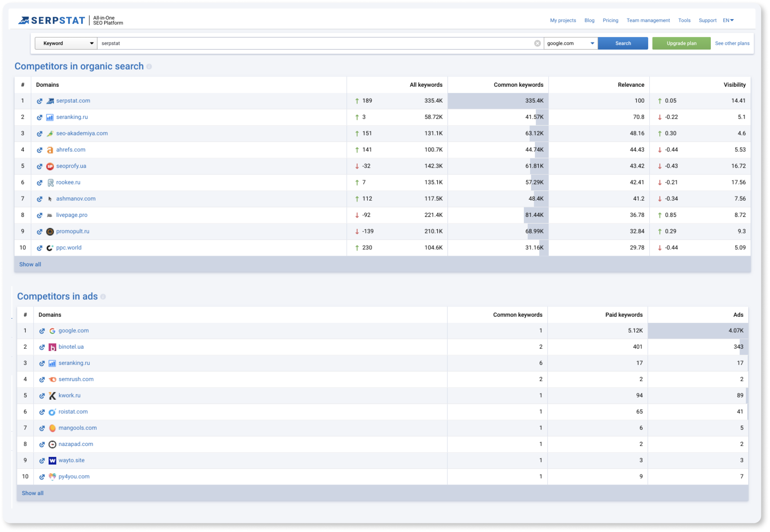Open ahrefs.com external link icon
The height and width of the screenshot is (532, 770).
40,150
